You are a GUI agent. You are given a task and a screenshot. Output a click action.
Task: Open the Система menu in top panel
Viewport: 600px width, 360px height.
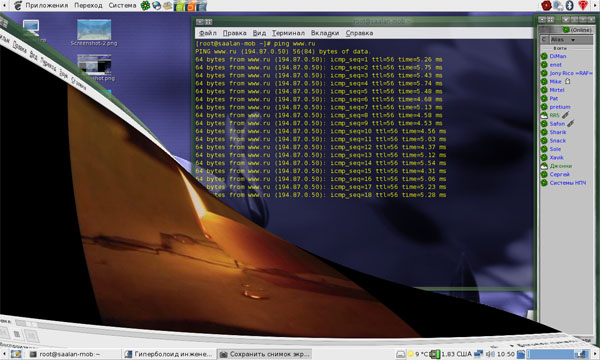(122, 5)
